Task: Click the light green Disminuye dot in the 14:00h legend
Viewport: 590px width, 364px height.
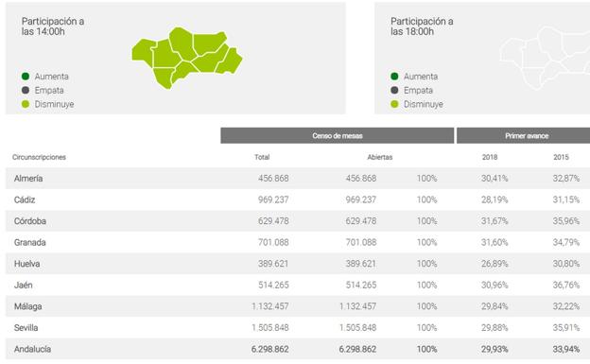Action: pyautogui.click(x=26, y=104)
